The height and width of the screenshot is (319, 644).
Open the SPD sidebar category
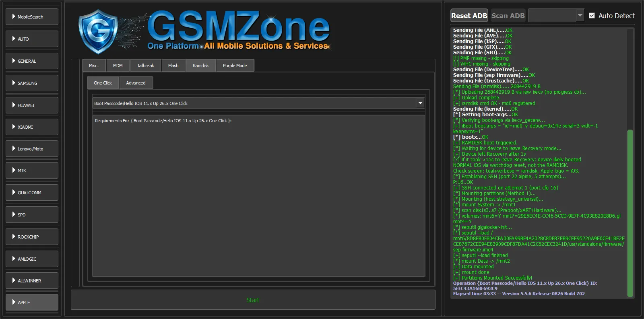click(32, 215)
